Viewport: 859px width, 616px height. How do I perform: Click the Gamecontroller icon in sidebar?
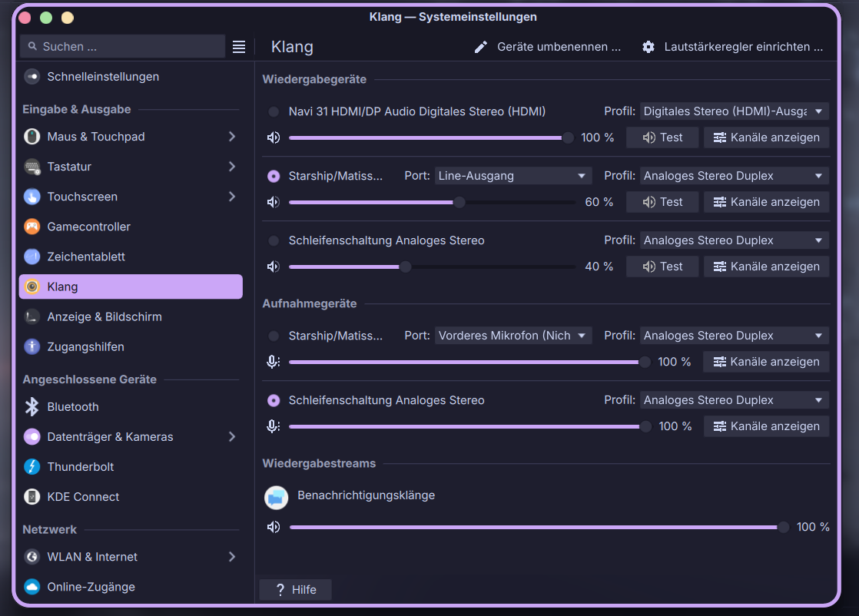32,227
